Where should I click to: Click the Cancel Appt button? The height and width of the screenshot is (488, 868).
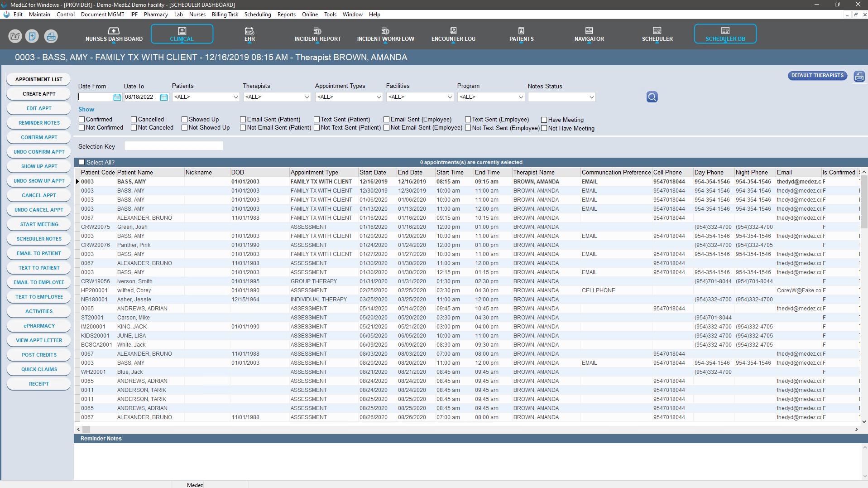click(39, 195)
